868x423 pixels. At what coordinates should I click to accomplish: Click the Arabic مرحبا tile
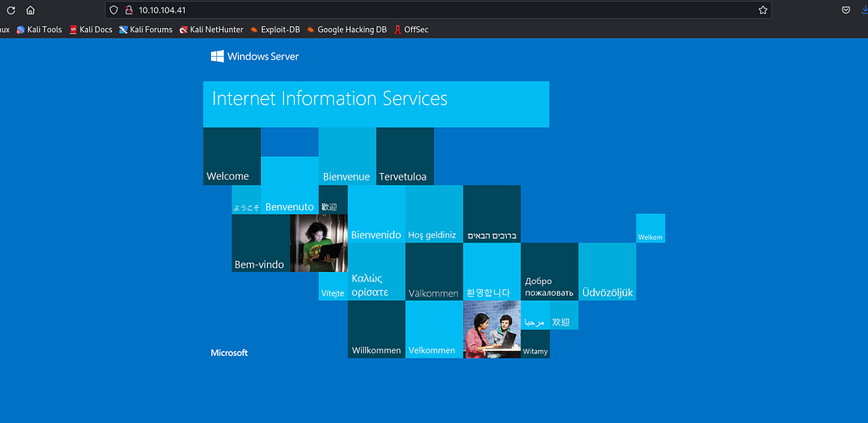click(x=536, y=315)
